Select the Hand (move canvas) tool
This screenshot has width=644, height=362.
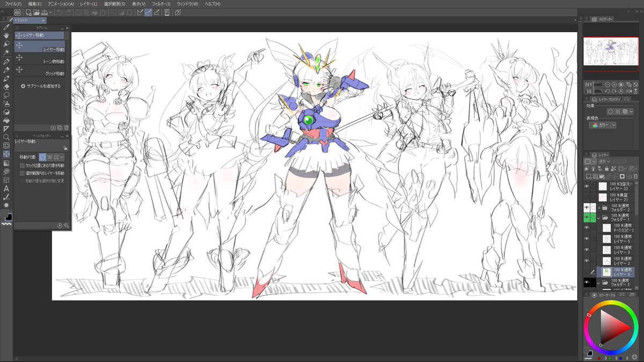click(x=6, y=35)
